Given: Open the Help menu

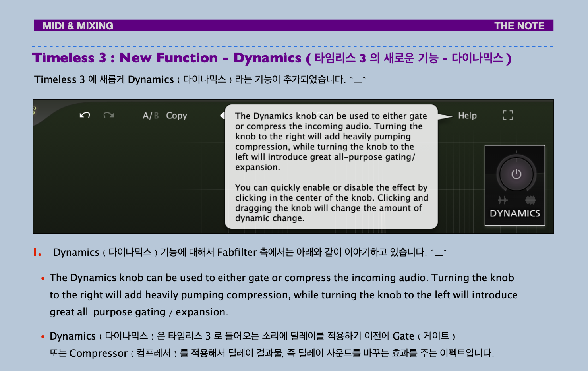Looking at the screenshot, I should (467, 116).
